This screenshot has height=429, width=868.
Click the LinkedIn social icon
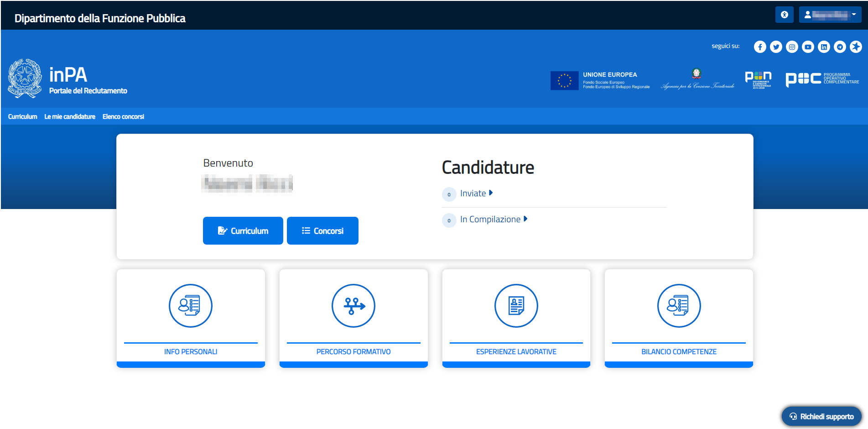824,47
